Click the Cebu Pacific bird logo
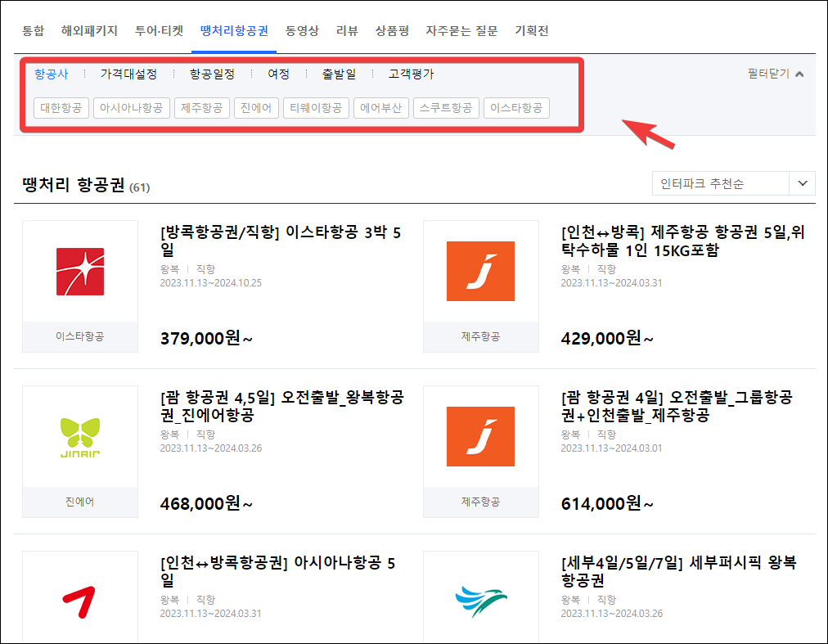 coord(481,601)
